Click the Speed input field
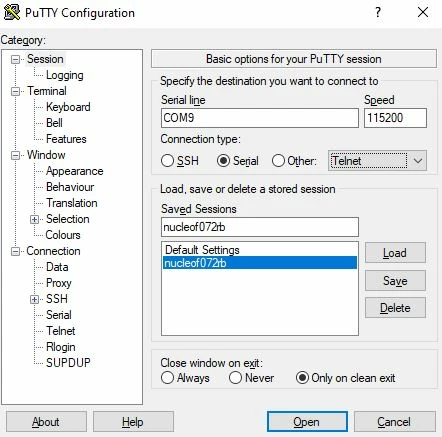 point(395,118)
